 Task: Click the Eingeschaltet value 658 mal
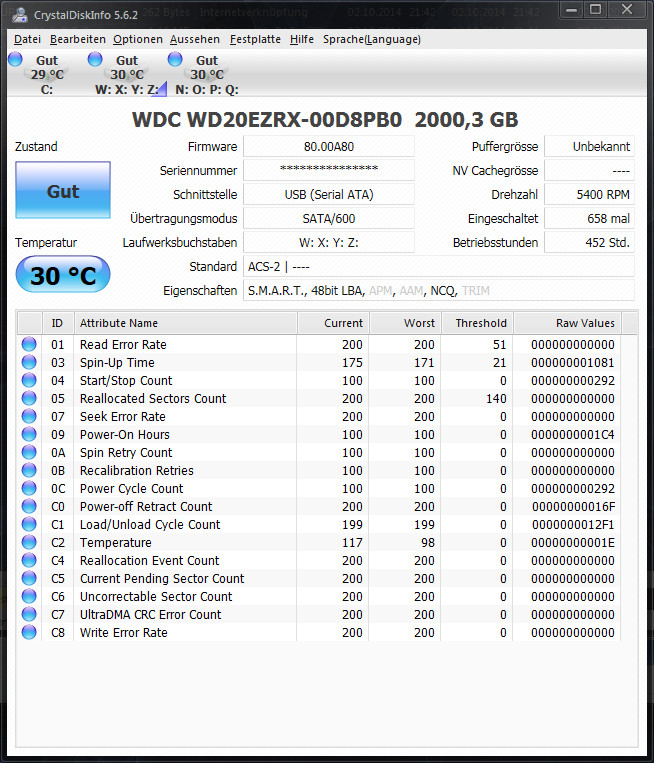[x=589, y=218]
